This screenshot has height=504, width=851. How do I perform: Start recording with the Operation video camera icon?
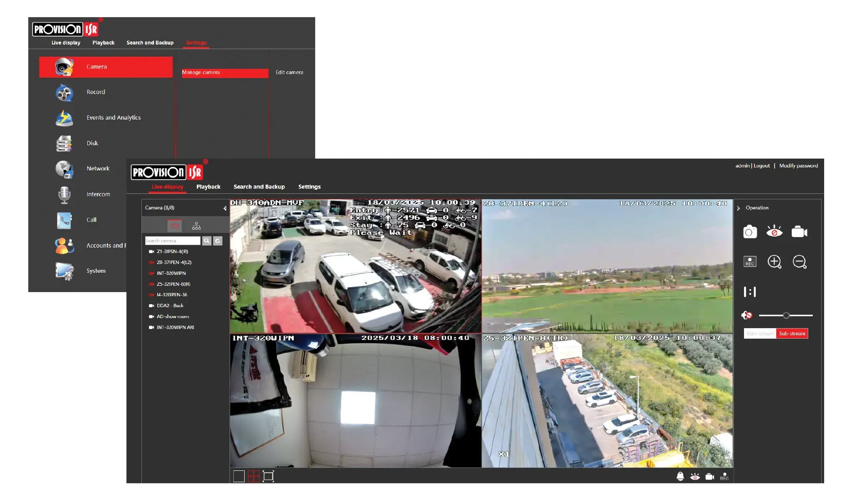click(x=799, y=232)
